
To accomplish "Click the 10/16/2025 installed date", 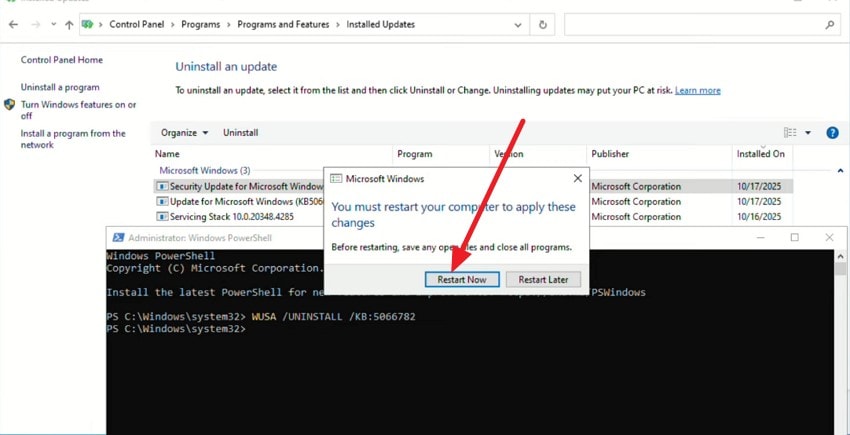I will (x=759, y=217).
